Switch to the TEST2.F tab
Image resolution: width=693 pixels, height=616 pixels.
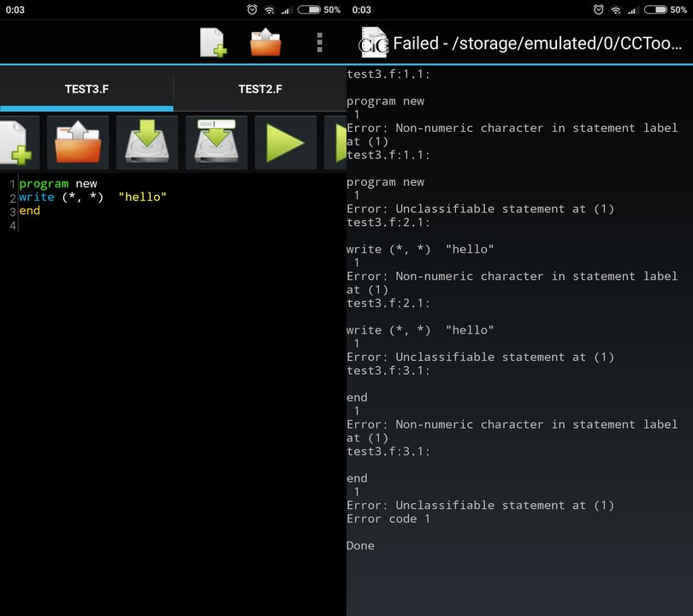click(x=260, y=89)
